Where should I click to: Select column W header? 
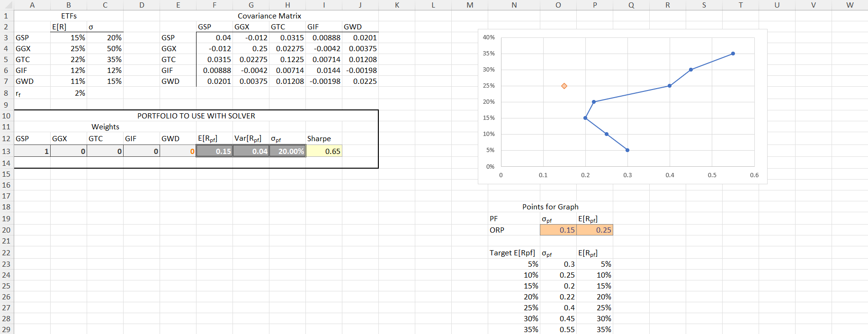[850, 5]
